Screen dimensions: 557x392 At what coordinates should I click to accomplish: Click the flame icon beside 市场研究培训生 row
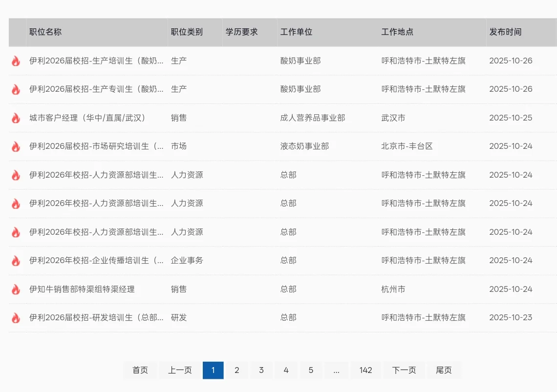tap(16, 146)
